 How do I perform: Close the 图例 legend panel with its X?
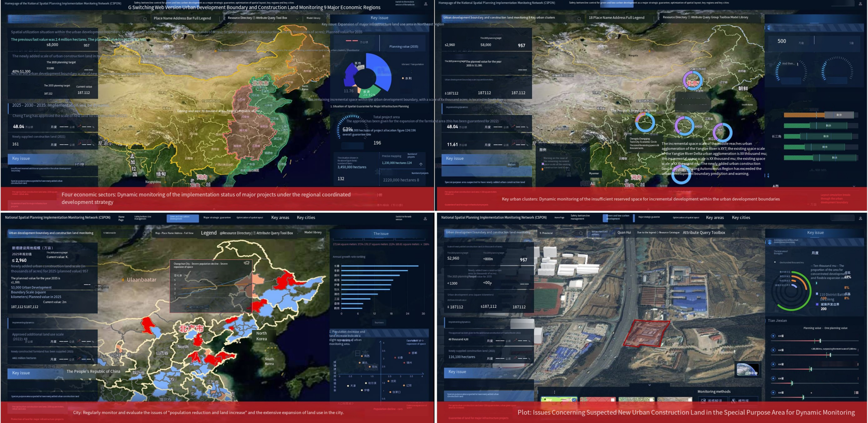[x=584, y=150]
